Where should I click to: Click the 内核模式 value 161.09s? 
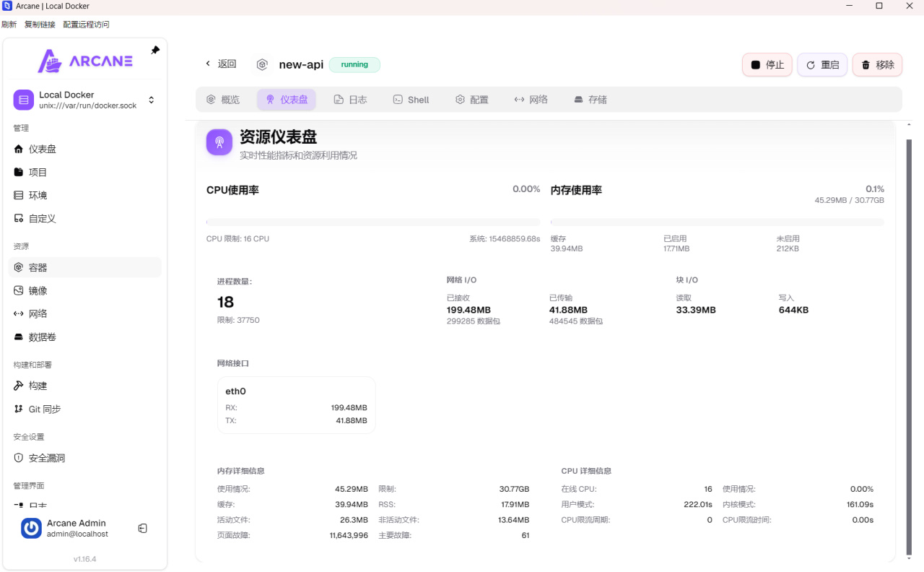(x=860, y=504)
